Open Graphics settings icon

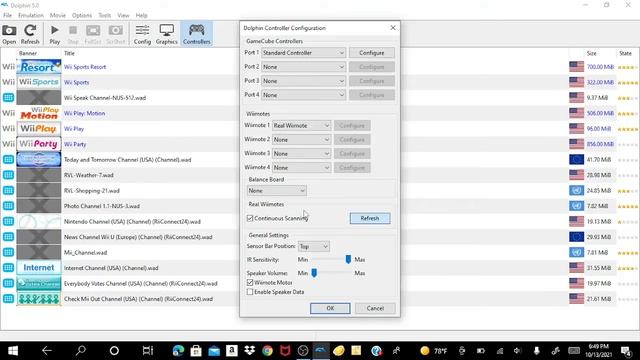pyautogui.click(x=167, y=34)
